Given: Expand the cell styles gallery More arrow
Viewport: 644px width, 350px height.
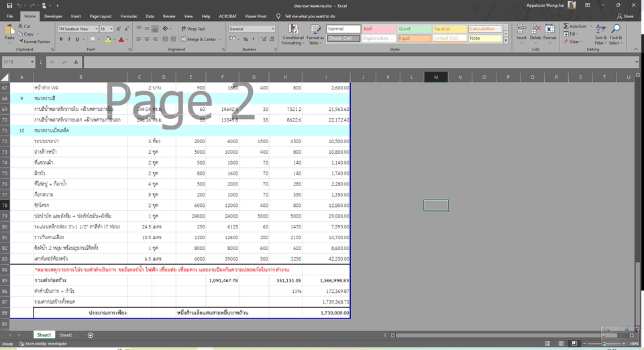Looking at the screenshot, I should [506, 41].
